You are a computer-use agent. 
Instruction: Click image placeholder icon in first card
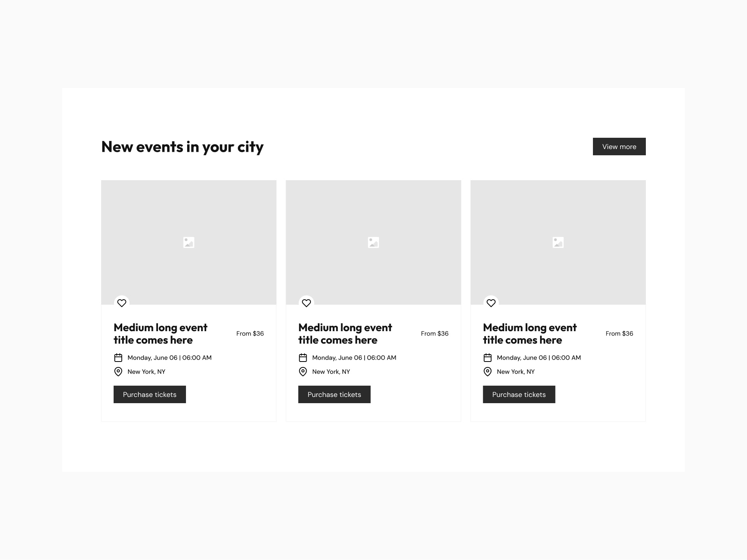[x=189, y=242]
